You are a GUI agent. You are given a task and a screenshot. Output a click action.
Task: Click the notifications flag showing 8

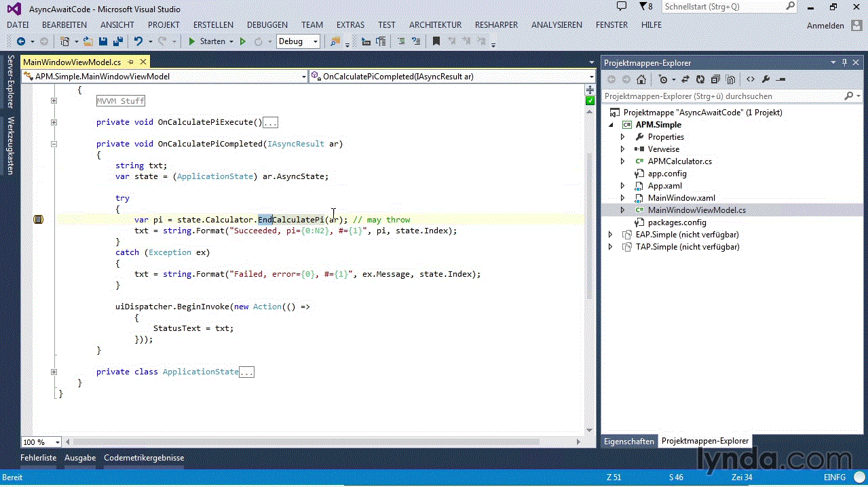[x=647, y=7]
